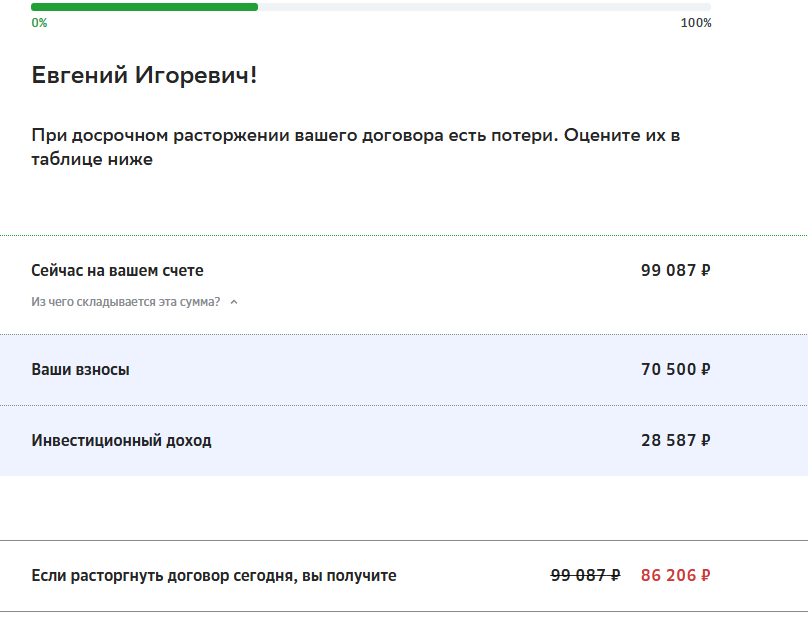Click the 'Евгений Игоревич!' heading
Image resolution: width=808 pixels, height=619 pixels.
(x=144, y=75)
